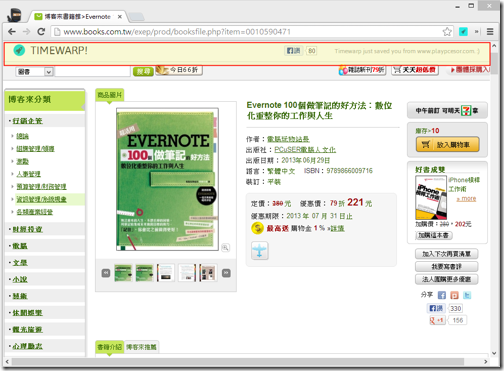Screen dimensions: 504x371
Task: Expand the 小說 category in sidebar
Action: click(x=20, y=279)
